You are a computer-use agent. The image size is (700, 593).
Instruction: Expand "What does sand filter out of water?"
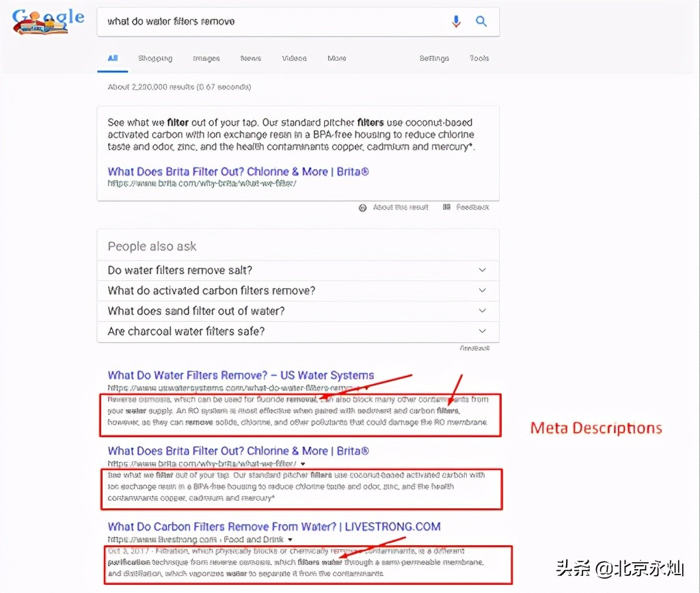pyautogui.click(x=482, y=311)
